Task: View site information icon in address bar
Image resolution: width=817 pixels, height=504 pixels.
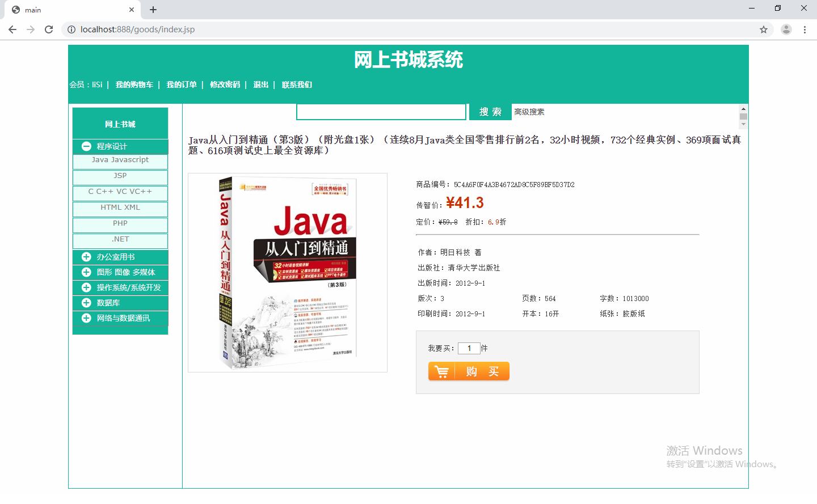Action: pyautogui.click(x=71, y=29)
